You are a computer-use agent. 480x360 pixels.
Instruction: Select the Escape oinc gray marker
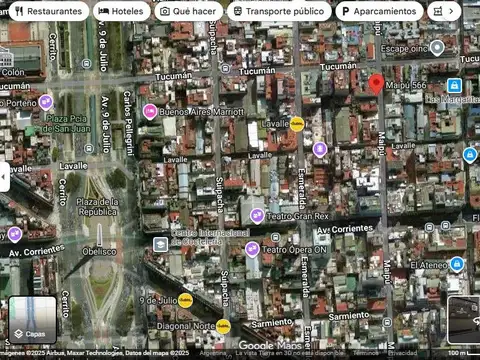437,48
